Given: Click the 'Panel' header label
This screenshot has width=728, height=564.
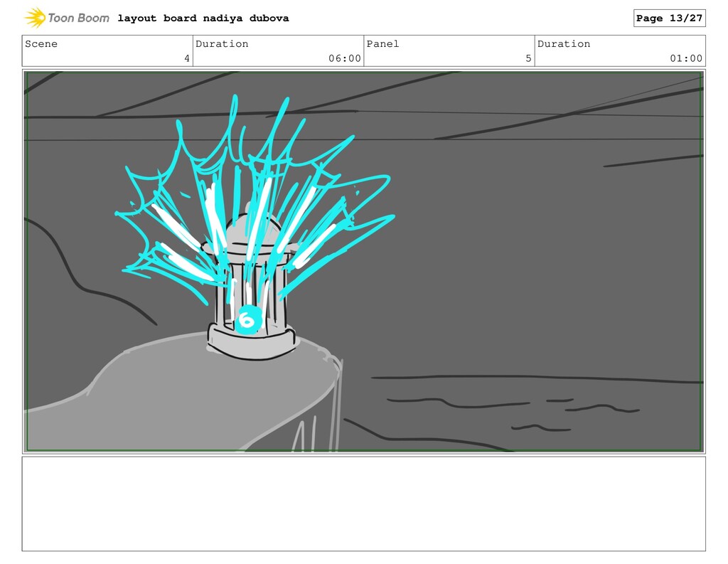Looking at the screenshot, I should 382,43.
